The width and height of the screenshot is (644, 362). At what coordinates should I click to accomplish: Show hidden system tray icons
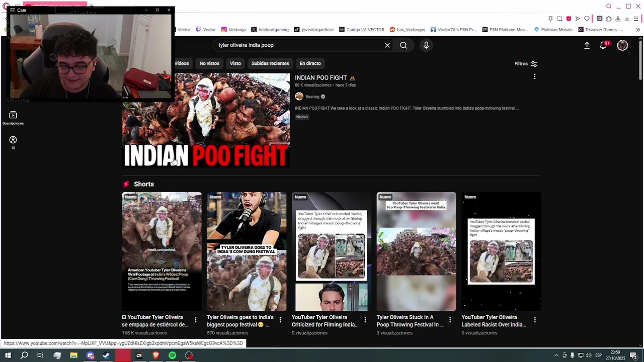(556, 355)
